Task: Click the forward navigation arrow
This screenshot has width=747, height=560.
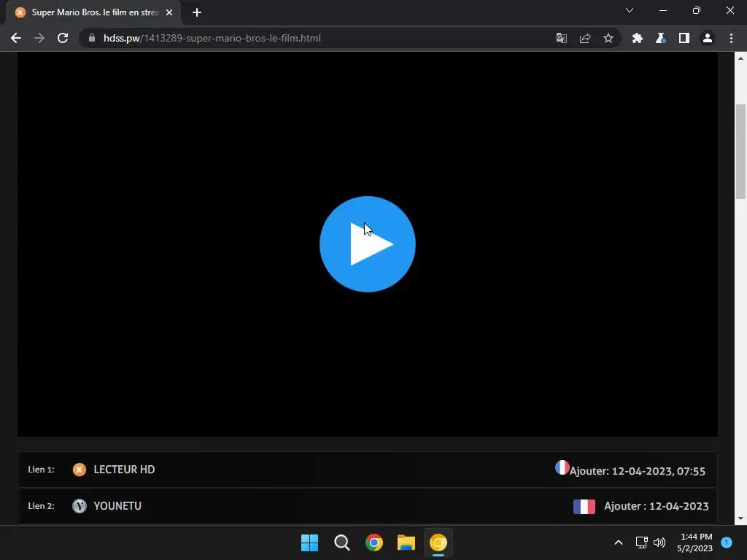Action: click(x=39, y=38)
